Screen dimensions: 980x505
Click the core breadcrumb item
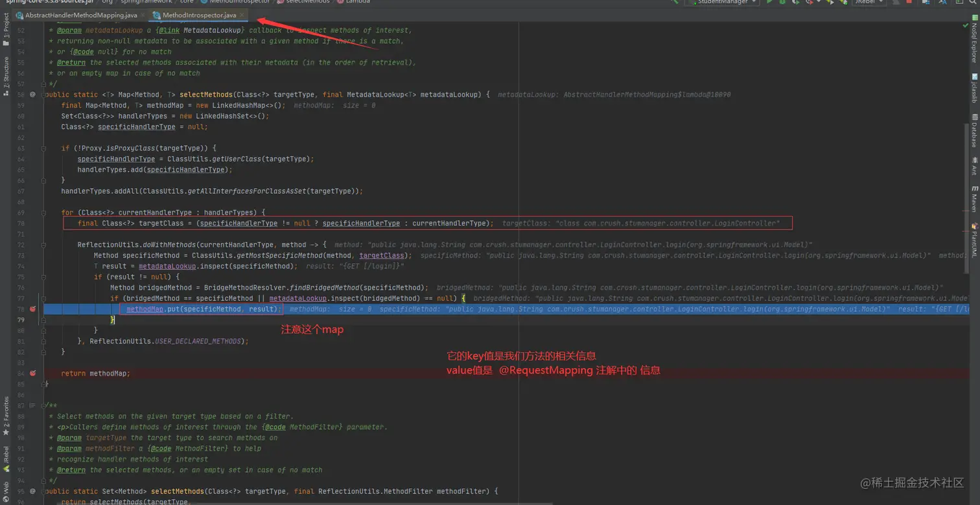[x=187, y=2]
